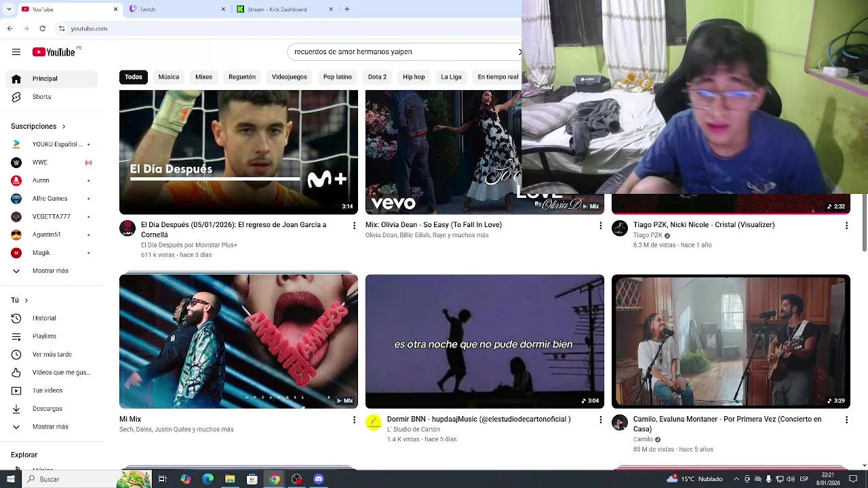Expand Suscripciones section chevron
Viewport: 868px width, 488px height.
tap(64, 127)
